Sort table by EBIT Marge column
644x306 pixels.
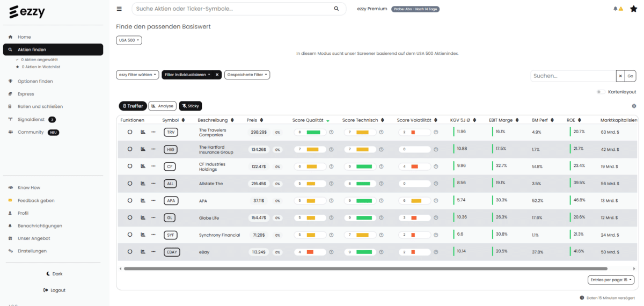pyautogui.click(x=503, y=120)
